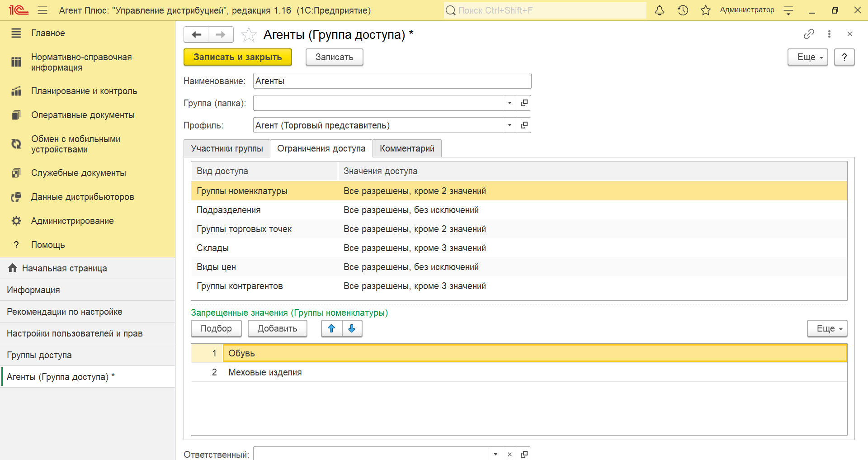Switch to the Информация open page

tap(87, 290)
